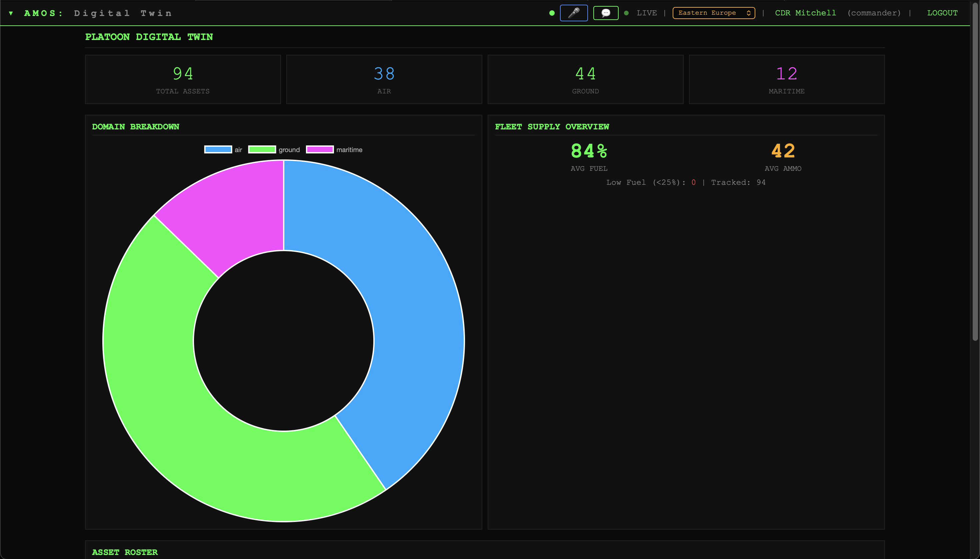This screenshot has width=980, height=559.
Task: Click the 84% AVG FUEL value
Action: (x=589, y=151)
